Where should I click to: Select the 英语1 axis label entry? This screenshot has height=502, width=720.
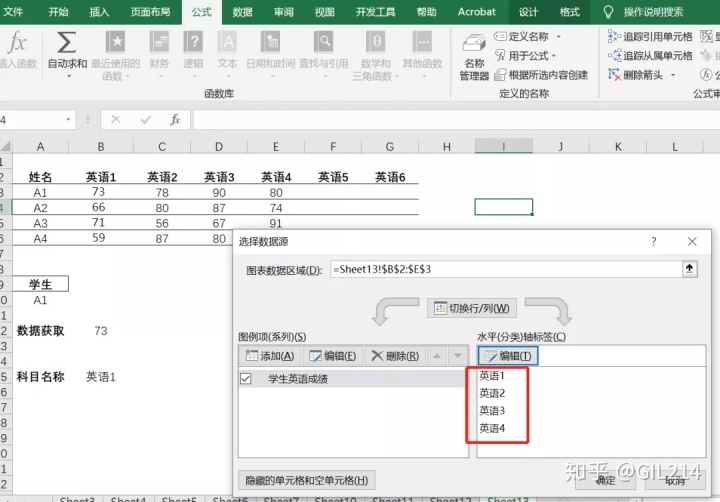coord(492,376)
